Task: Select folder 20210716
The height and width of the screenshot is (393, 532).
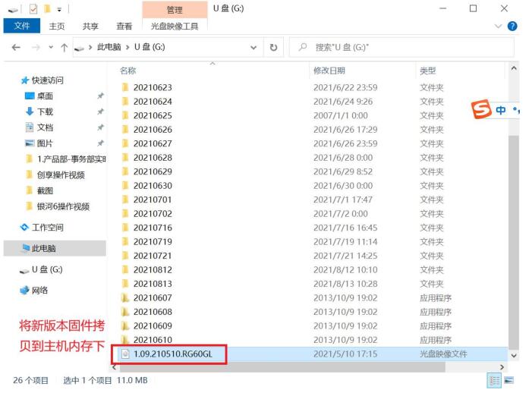Action: point(153,228)
